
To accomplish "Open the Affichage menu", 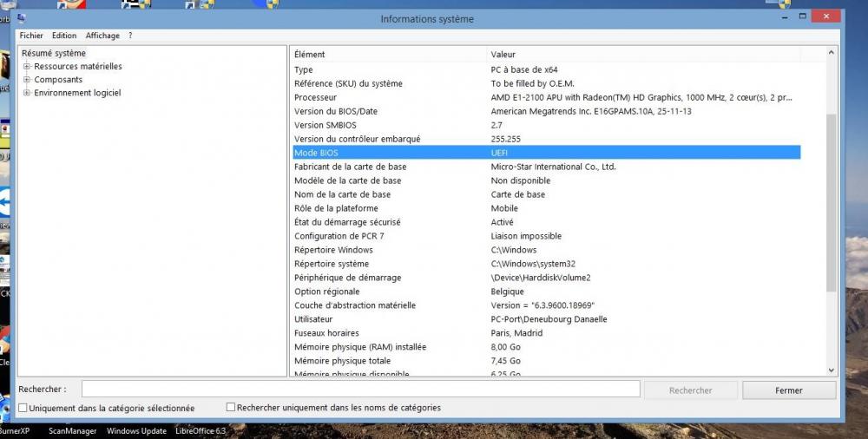I will point(102,36).
